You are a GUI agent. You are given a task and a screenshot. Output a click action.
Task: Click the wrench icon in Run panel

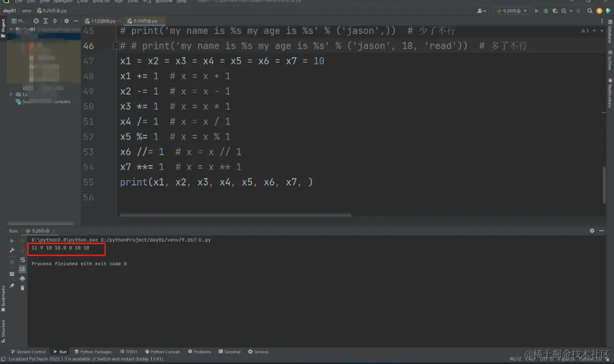[x=12, y=250]
